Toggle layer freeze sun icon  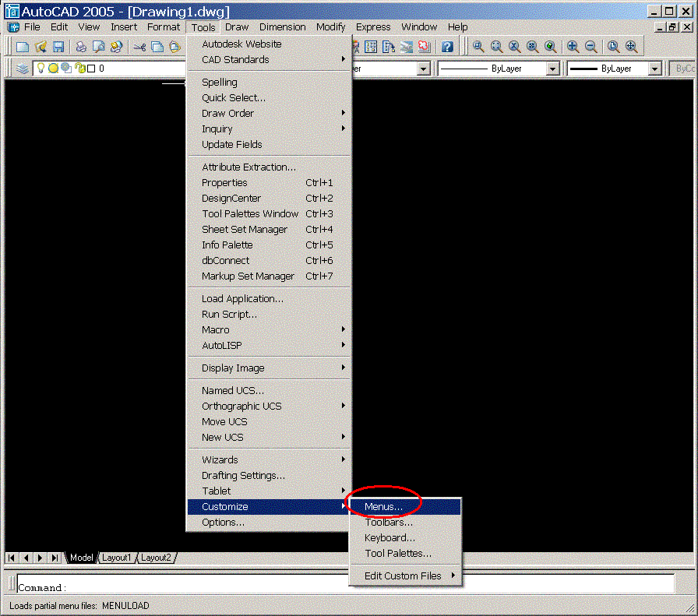point(54,69)
